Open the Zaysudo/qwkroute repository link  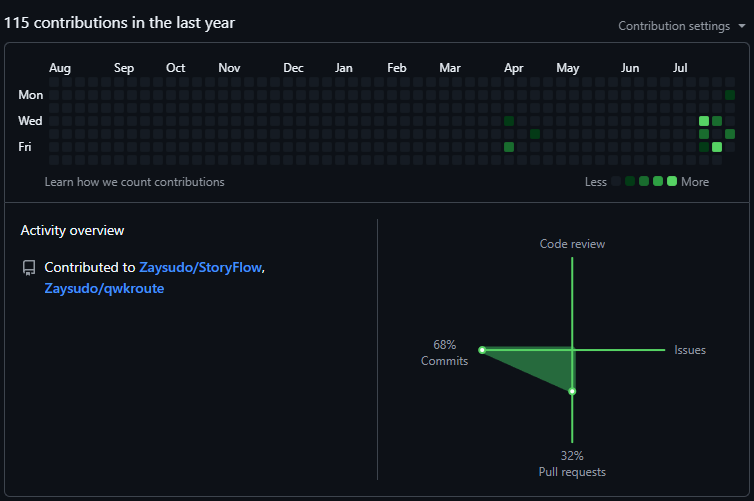[x=104, y=288]
